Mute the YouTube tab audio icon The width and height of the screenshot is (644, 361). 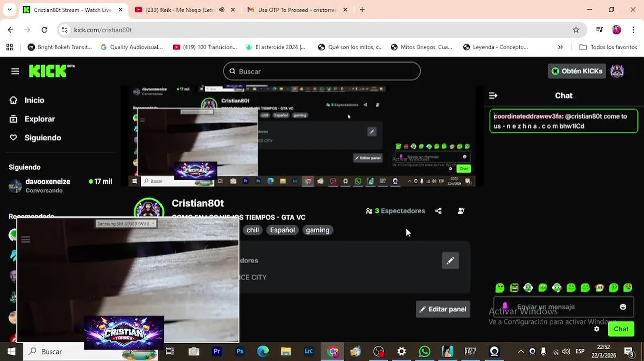point(221,10)
